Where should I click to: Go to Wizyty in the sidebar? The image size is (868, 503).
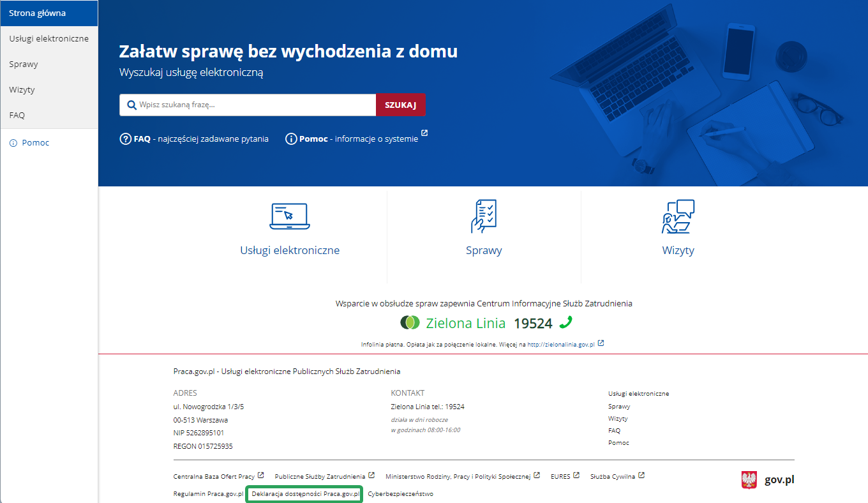coord(49,90)
